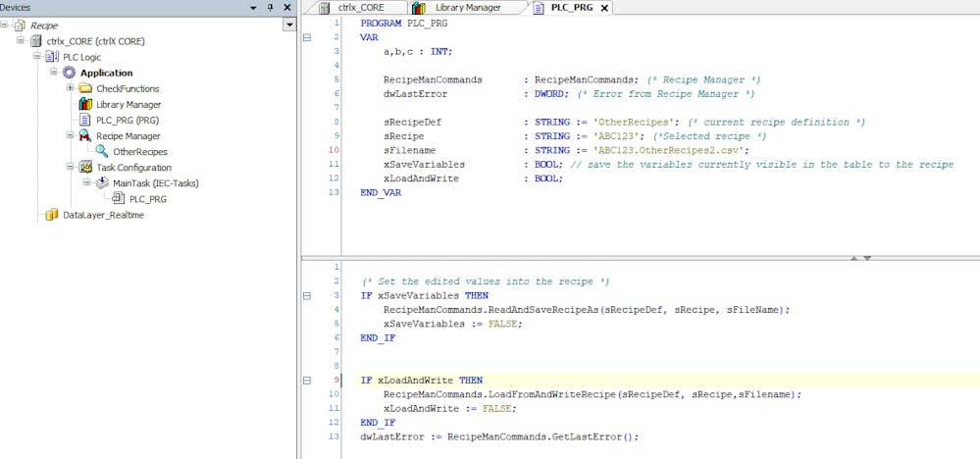
Task: Collapse the MainTask (IEC-Tasks) node
Action: tap(86, 182)
